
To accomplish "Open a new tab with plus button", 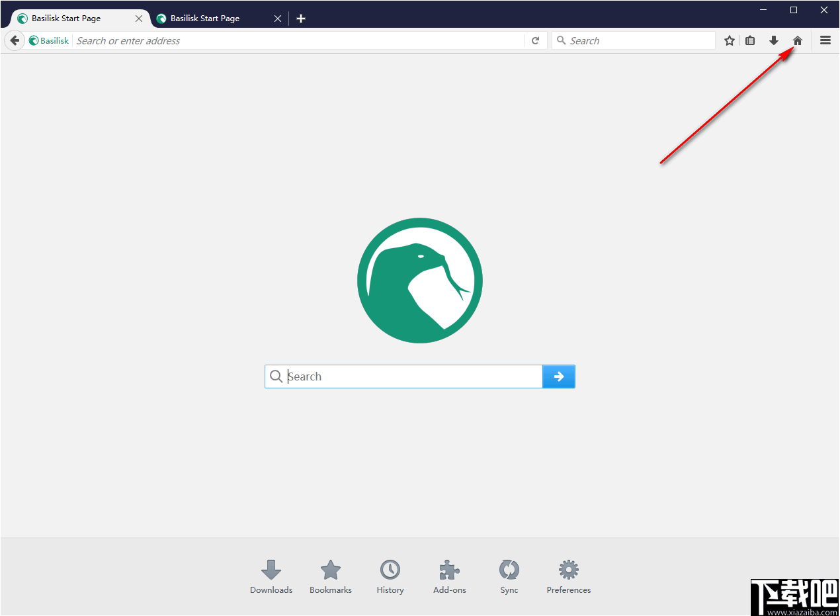I will pos(301,19).
